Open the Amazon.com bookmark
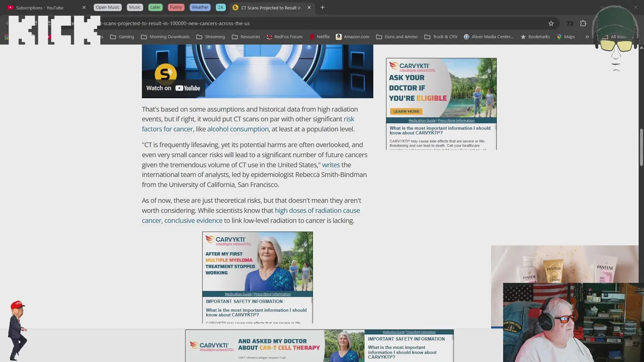The width and height of the screenshot is (644, 362). [x=352, y=37]
